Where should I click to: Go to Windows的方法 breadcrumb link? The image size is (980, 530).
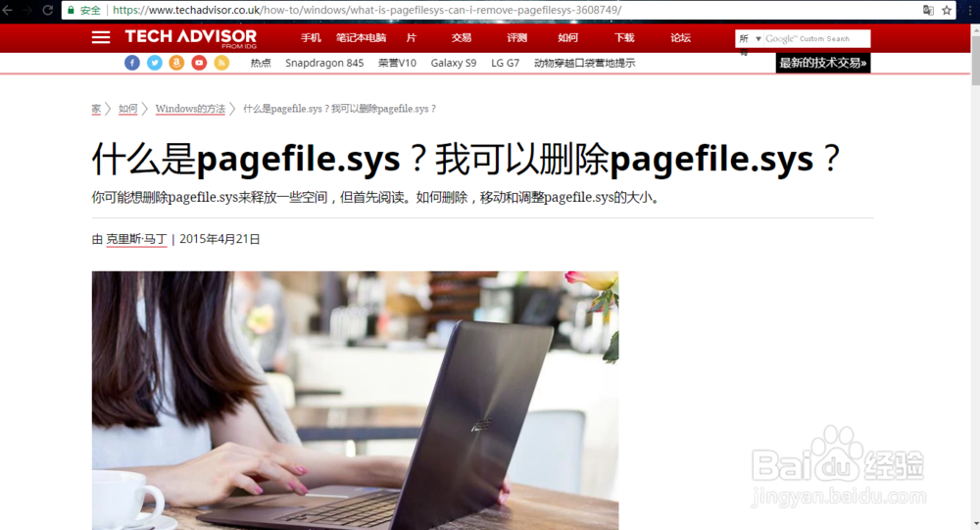pyautogui.click(x=190, y=109)
